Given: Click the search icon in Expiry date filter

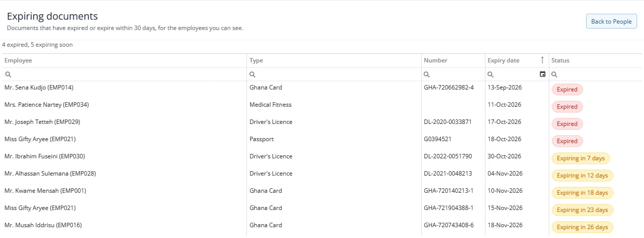Looking at the screenshot, I should click(x=490, y=75).
